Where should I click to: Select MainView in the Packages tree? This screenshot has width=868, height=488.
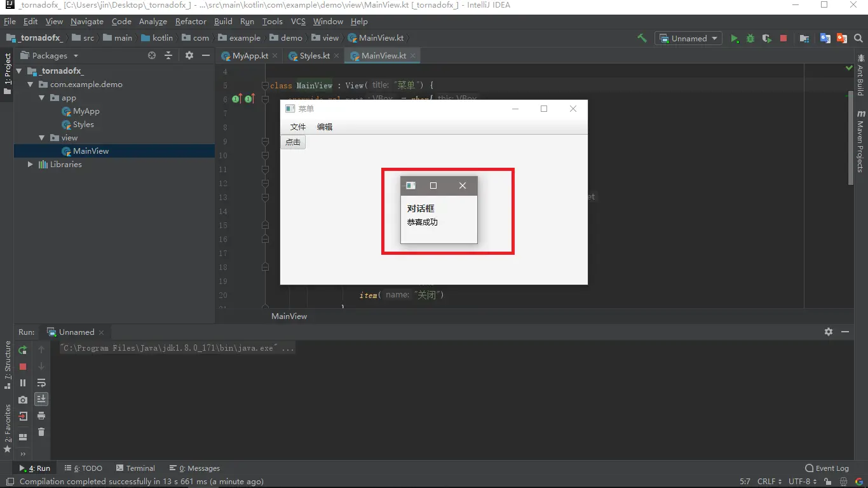tap(90, 151)
